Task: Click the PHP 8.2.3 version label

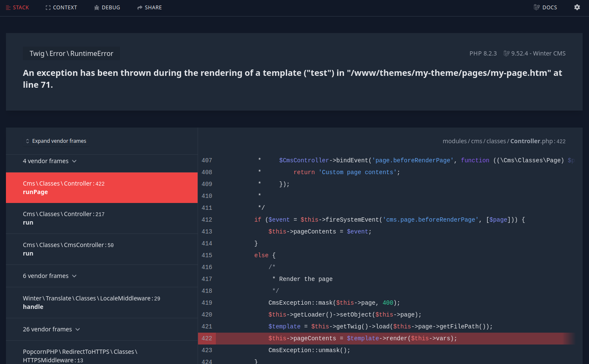Action: tap(483, 53)
